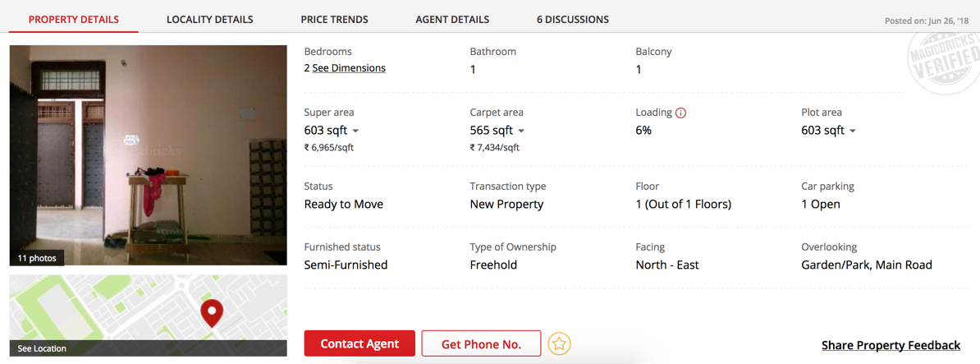Screen dimensions: 980x364
Task: Click the See Location label
Action: point(42,348)
